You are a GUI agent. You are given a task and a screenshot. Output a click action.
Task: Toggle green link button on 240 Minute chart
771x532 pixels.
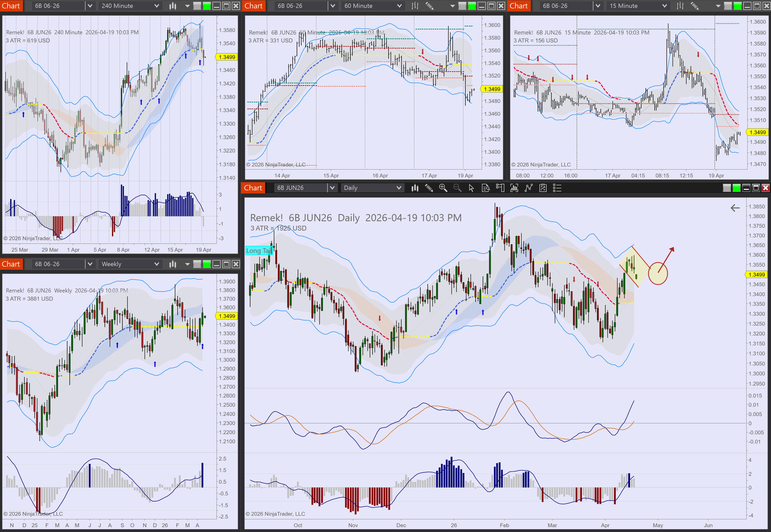point(207,6)
